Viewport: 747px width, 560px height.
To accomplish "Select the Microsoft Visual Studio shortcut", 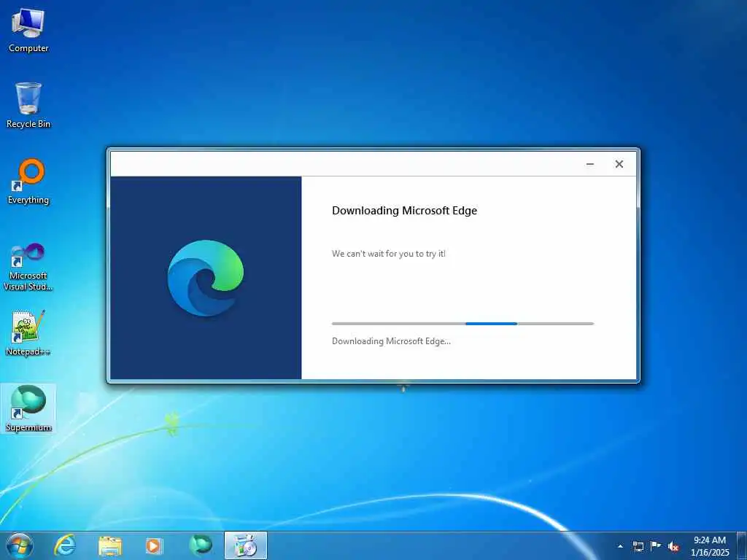I will 28,267.
